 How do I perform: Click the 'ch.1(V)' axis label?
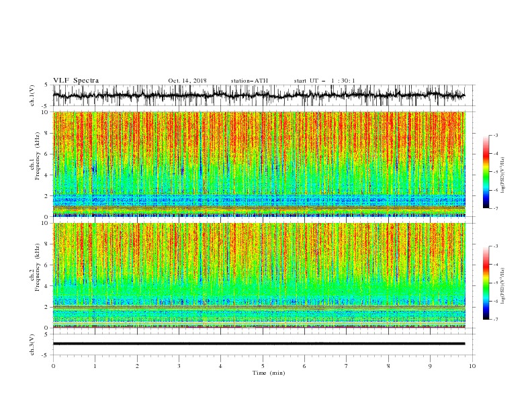click(x=32, y=95)
